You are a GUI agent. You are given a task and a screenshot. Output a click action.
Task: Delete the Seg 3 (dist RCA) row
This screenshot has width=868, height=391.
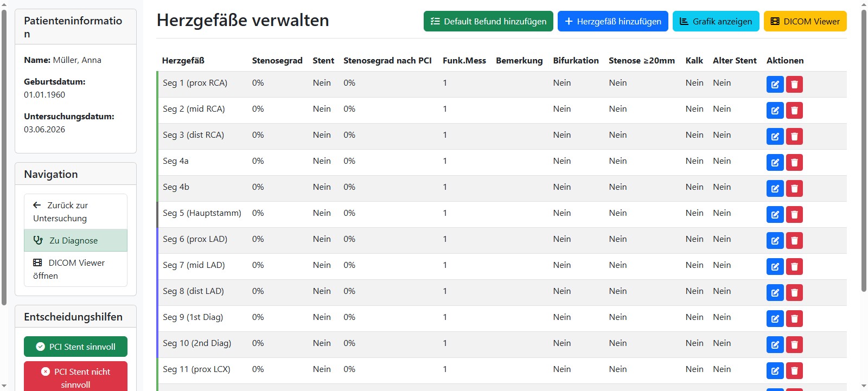coord(794,137)
